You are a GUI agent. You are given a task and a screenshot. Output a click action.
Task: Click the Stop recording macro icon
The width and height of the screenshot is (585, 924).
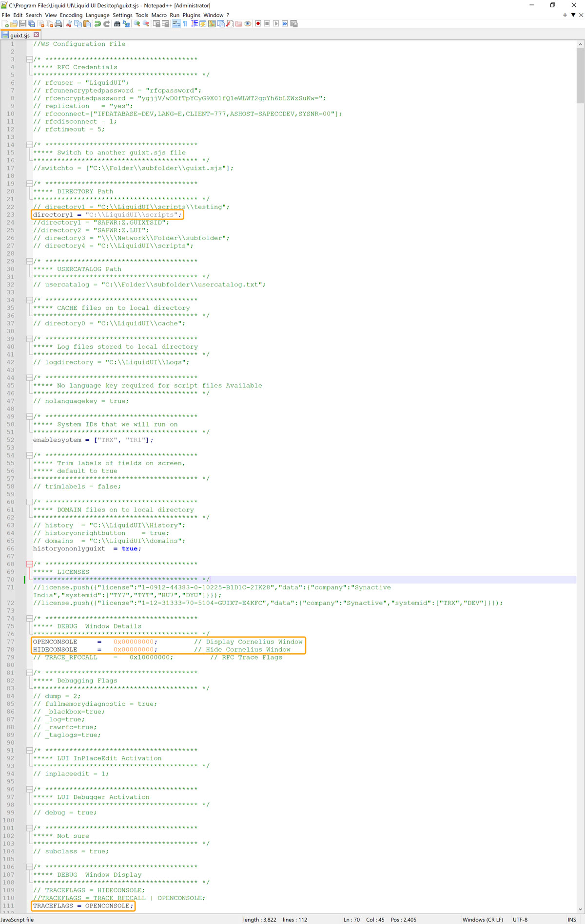267,24
